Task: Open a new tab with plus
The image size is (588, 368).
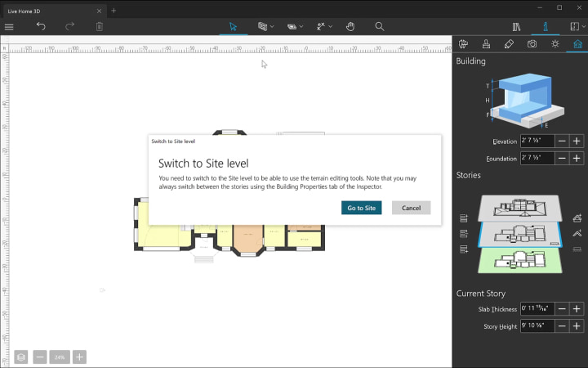Action: tap(114, 11)
